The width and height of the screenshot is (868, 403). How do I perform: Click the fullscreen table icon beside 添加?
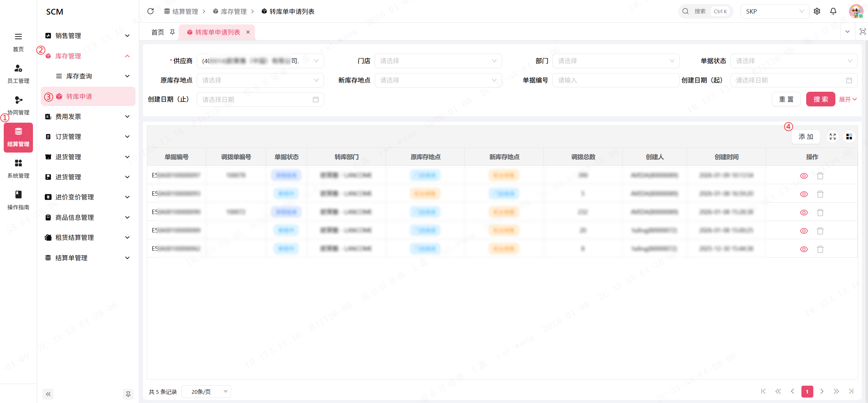coord(833,137)
